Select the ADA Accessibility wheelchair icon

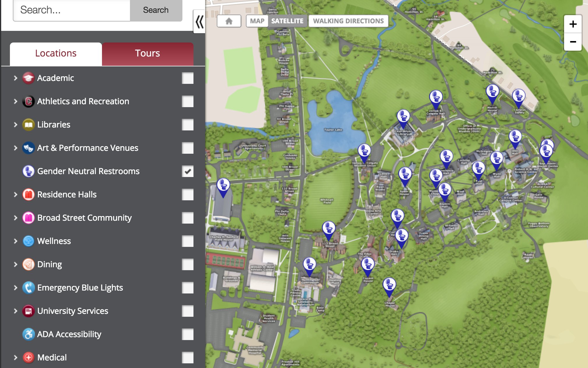point(28,334)
